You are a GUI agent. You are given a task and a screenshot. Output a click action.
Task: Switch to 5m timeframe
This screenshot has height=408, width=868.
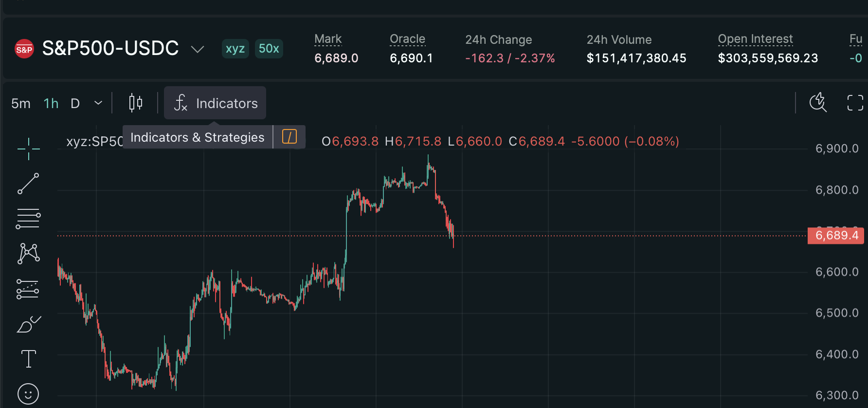(x=21, y=103)
